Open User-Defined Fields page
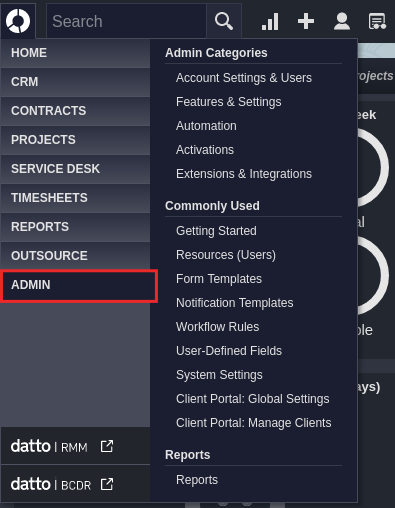The width and height of the screenshot is (395, 508). (x=229, y=351)
